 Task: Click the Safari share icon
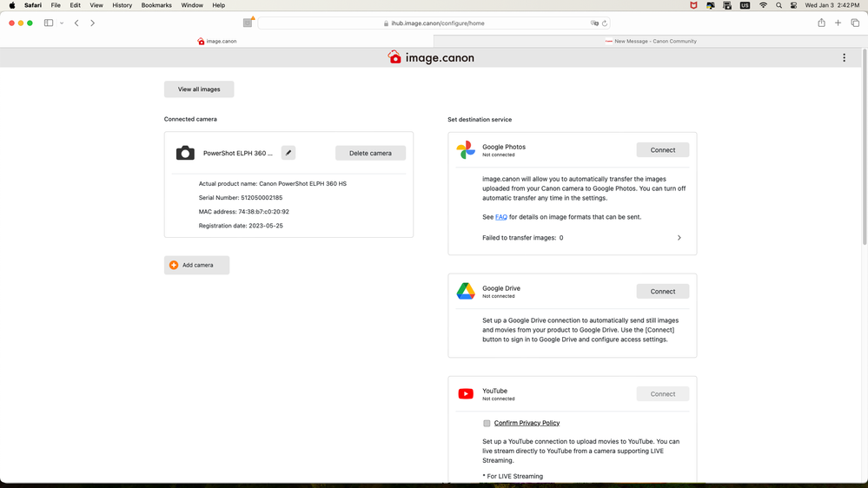[821, 23]
